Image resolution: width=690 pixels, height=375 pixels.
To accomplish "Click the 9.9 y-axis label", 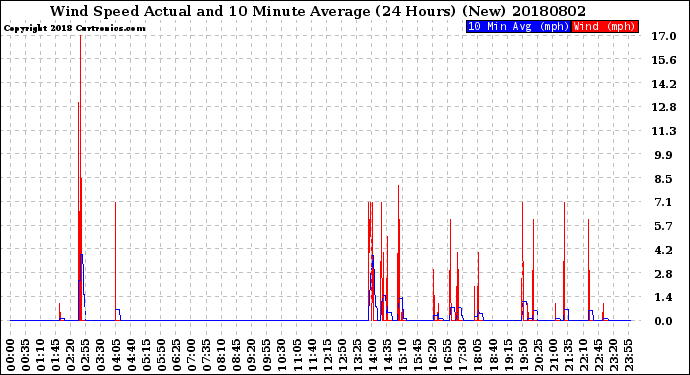I will pos(664,155).
